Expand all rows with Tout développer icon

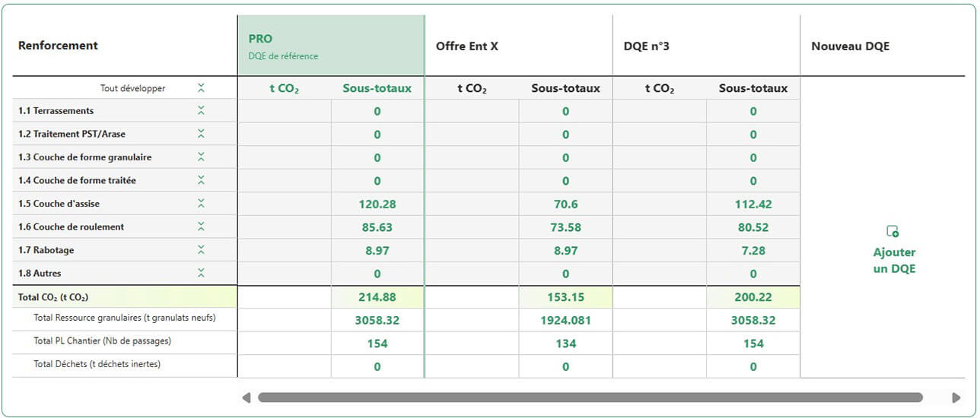point(201,88)
